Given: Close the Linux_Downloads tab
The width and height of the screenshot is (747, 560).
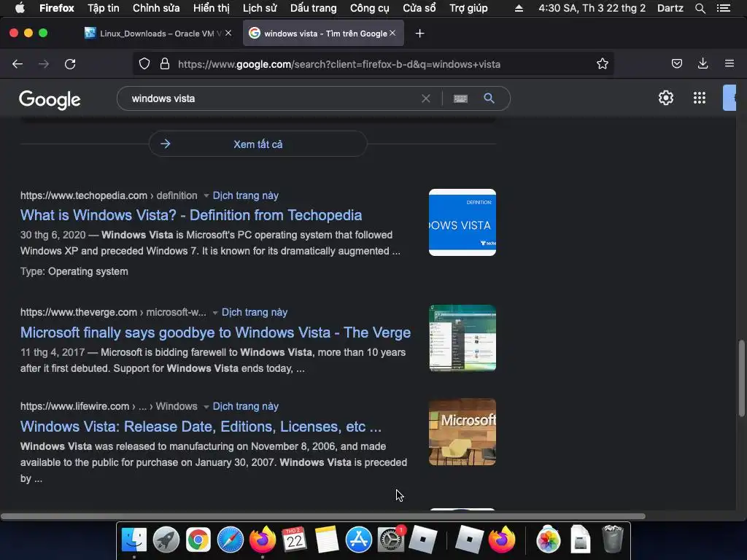Looking at the screenshot, I should (228, 33).
